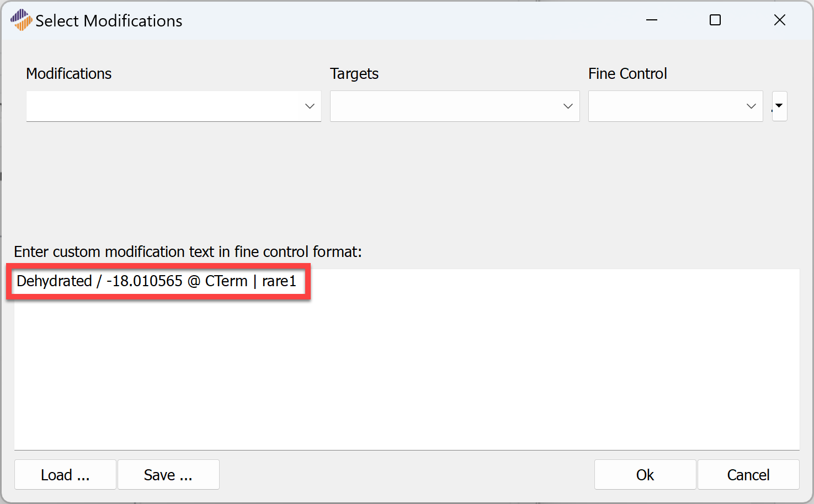This screenshot has width=814, height=504.
Task: Click the Enter custom modification text label
Action: click(188, 252)
